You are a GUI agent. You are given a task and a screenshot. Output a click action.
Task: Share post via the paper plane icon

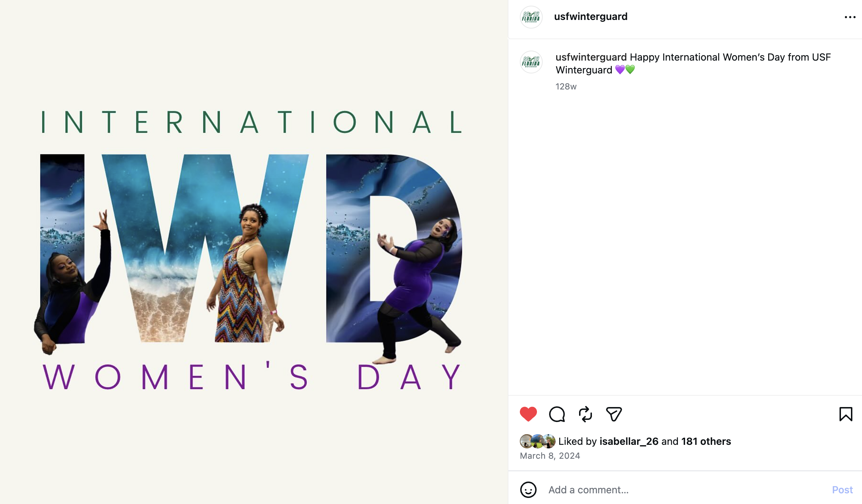pos(614,414)
